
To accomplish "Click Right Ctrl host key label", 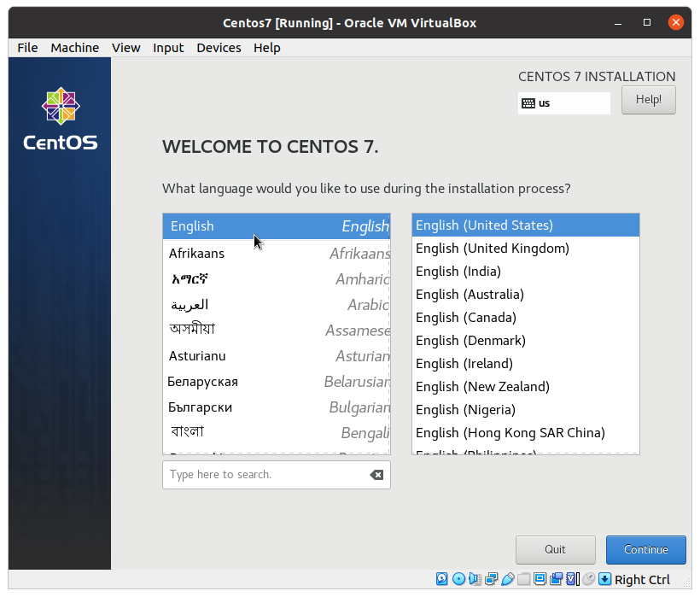I will (642, 580).
